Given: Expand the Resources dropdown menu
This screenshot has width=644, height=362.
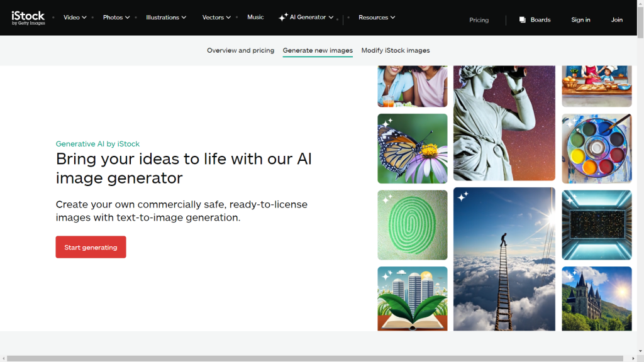Looking at the screenshot, I should tap(377, 18).
